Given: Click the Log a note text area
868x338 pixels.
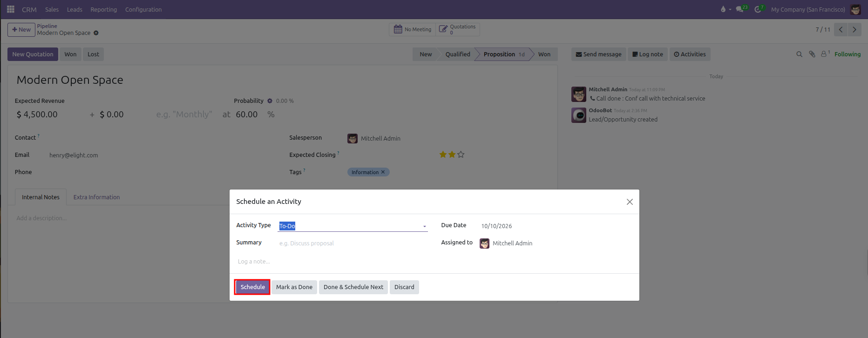Looking at the screenshot, I should click(x=434, y=262).
